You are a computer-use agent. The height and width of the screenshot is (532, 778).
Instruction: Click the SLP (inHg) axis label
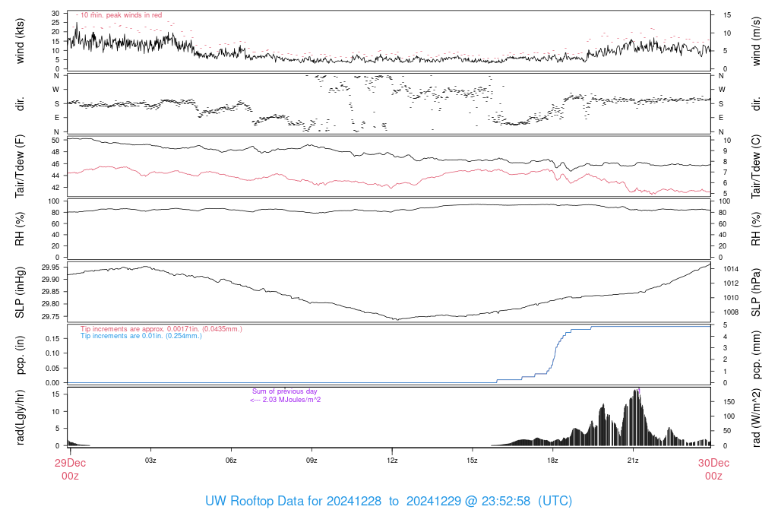[x=21, y=293]
